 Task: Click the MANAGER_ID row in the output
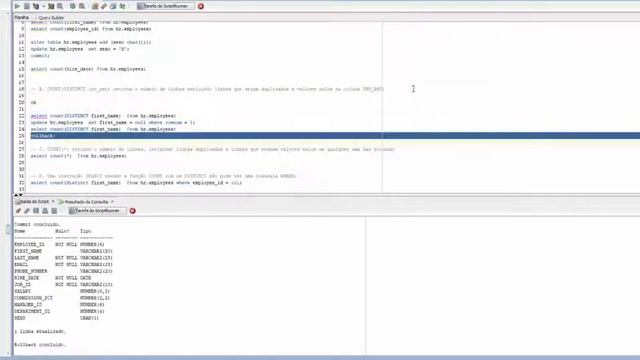click(59, 304)
